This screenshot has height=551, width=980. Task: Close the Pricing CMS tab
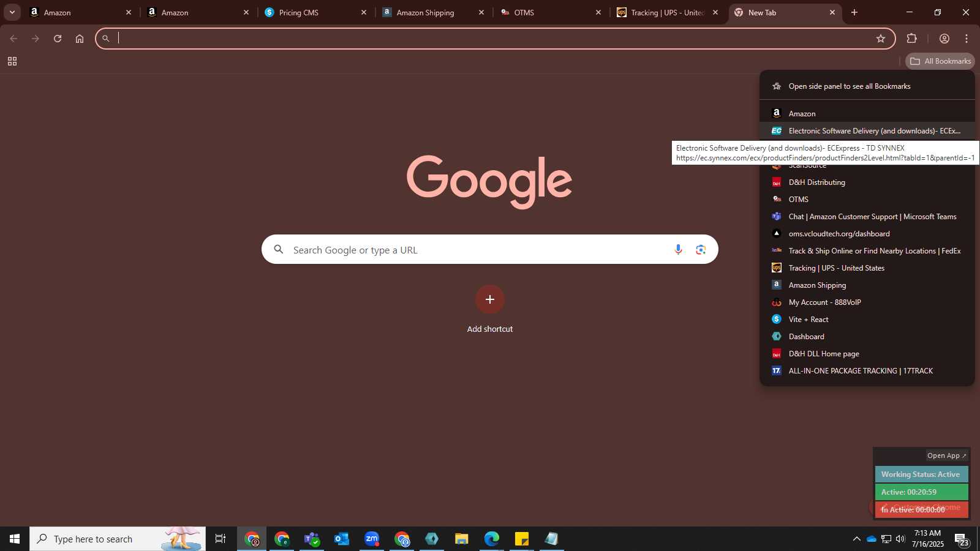(x=364, y=12)
